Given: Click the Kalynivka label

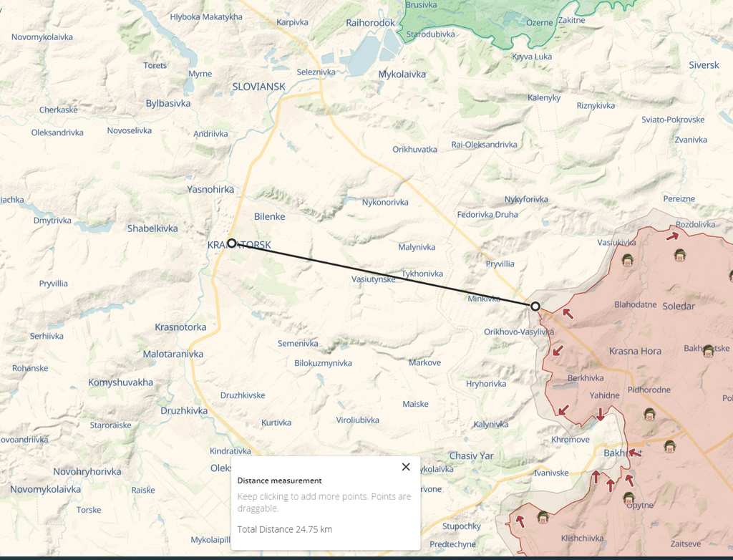Looking at the screenshot, I should coord(491,425).
